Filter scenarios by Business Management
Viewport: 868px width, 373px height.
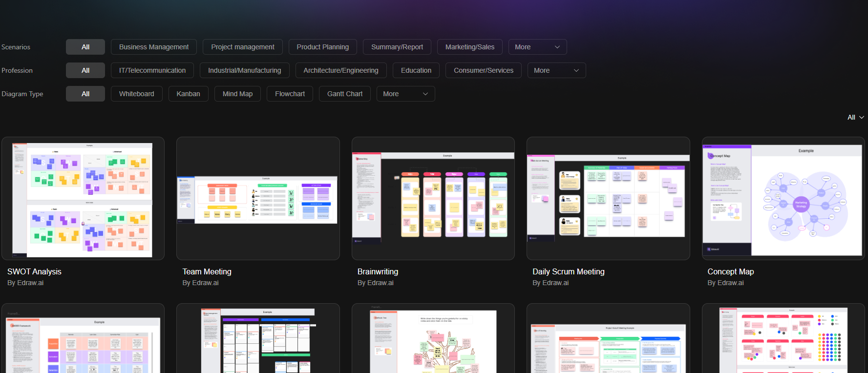[x=154, y=47]
